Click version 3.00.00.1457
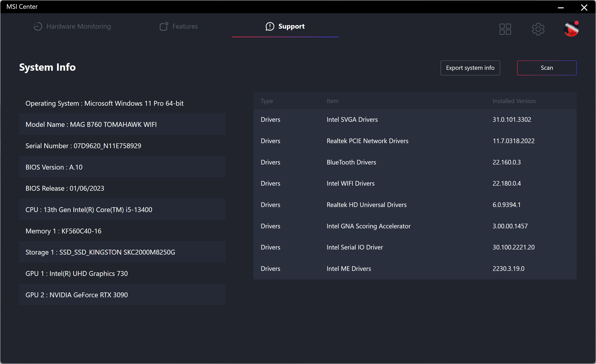The image size is (596, 364). 510,226
